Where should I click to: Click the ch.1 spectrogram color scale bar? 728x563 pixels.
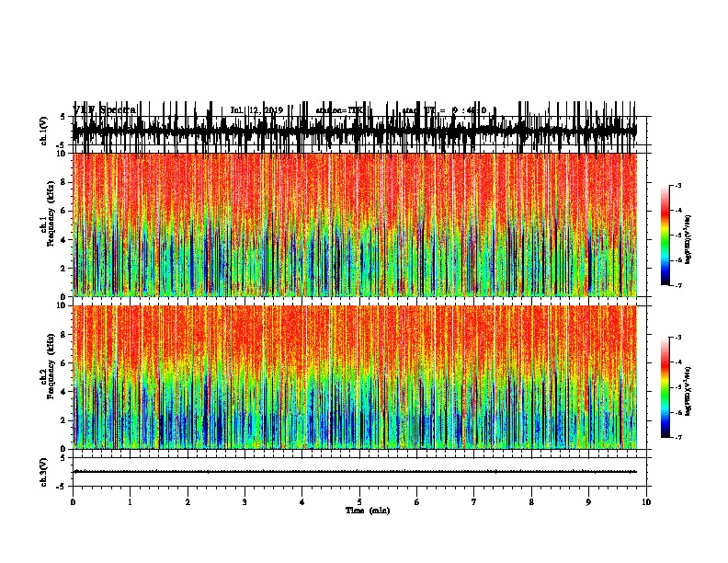pyautogui.click(x=665, y=236)
